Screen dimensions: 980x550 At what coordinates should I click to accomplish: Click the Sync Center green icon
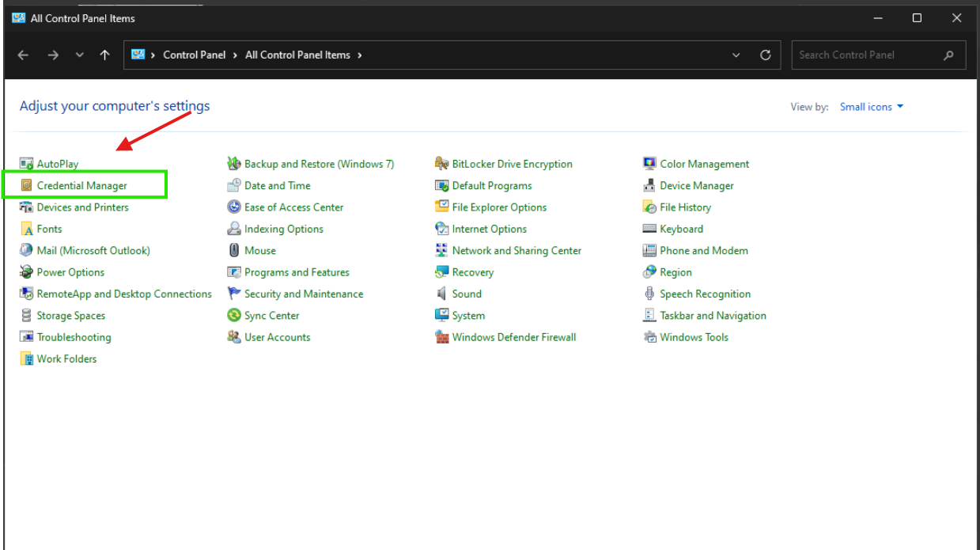[x=234, y=315]
